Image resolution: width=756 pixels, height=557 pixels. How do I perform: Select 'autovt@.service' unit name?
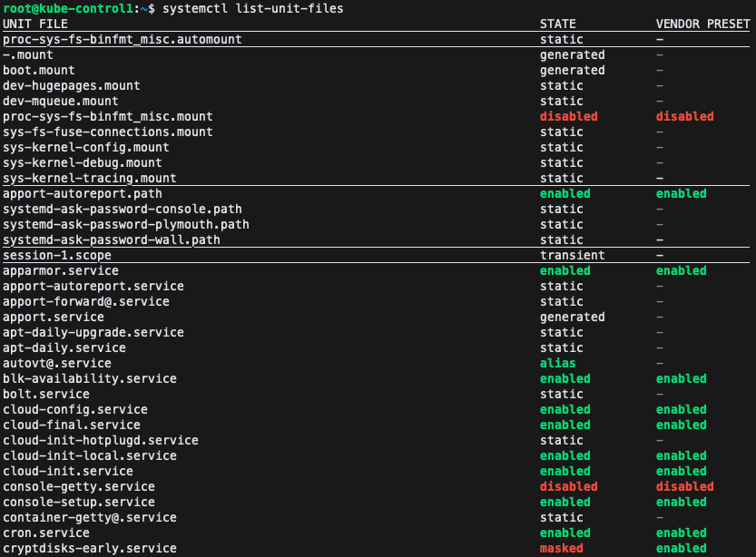57,363
